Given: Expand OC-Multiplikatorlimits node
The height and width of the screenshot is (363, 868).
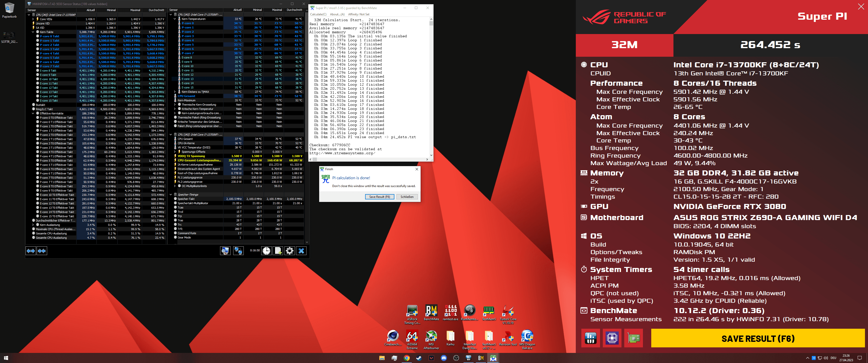Looking at the screenshot, I should coord(175,186).
